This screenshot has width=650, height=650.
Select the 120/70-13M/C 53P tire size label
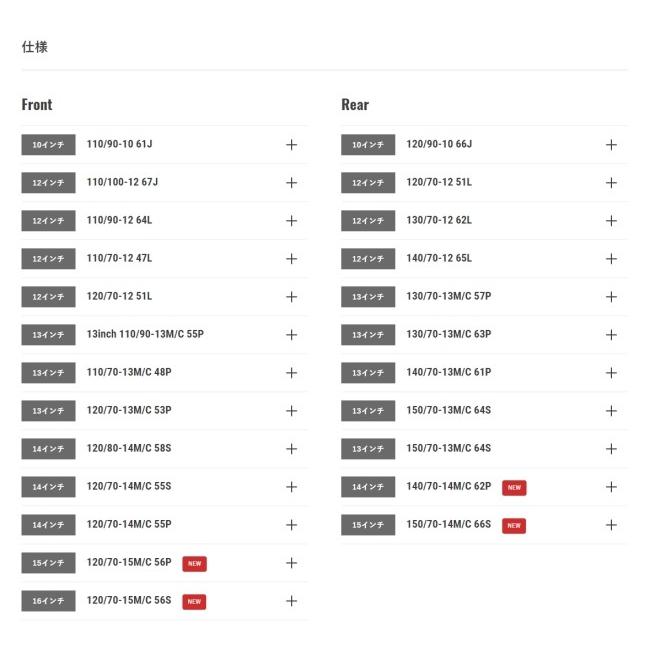[x=129, y=411]
